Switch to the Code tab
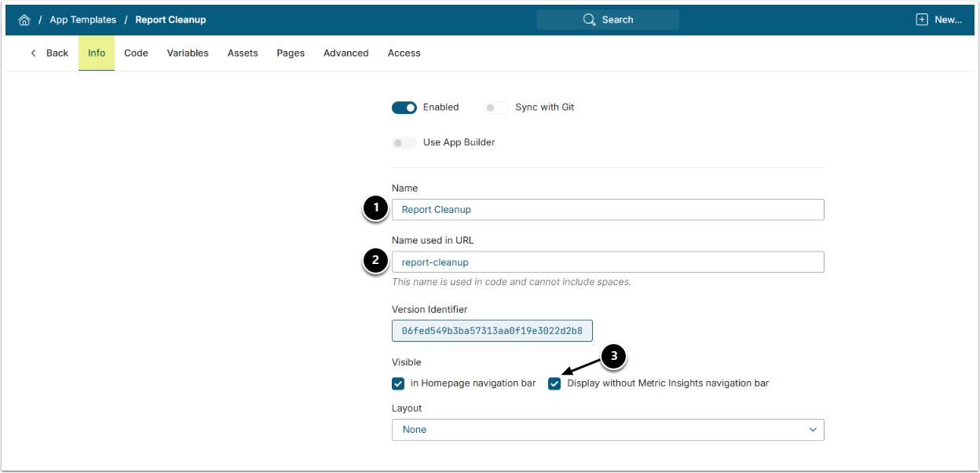 pyautogui.click(x=136, y=53)
